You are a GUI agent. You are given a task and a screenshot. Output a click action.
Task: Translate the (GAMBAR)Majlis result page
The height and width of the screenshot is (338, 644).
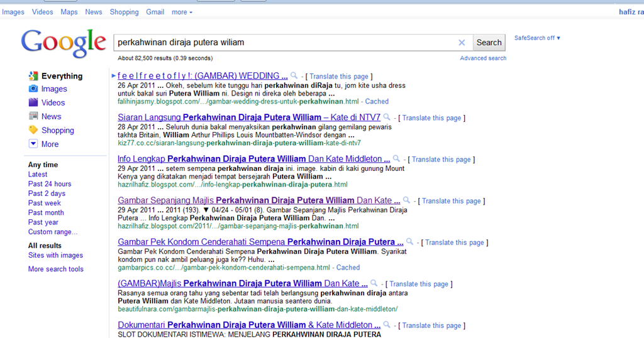(x=418, y=284)
